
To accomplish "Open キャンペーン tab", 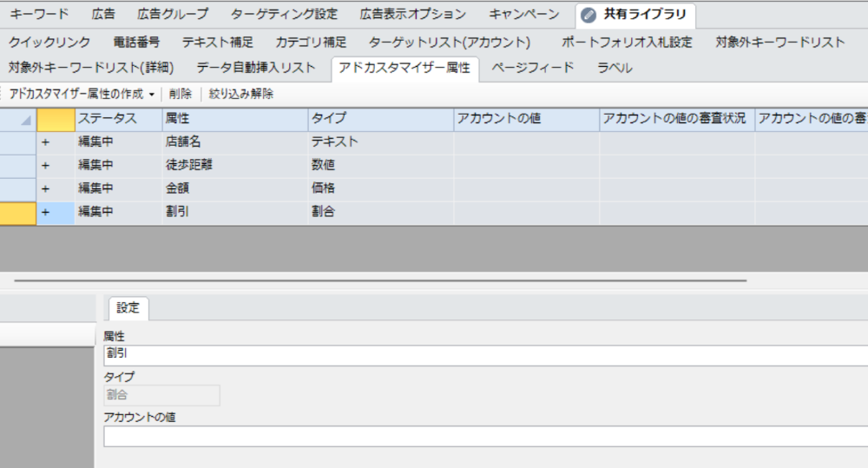I will 523,15.
